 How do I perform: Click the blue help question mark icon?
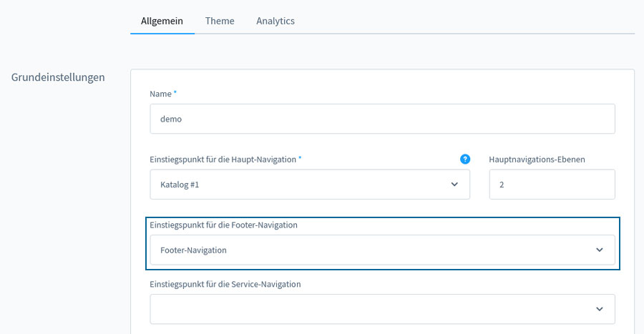(x=465, y=159)
